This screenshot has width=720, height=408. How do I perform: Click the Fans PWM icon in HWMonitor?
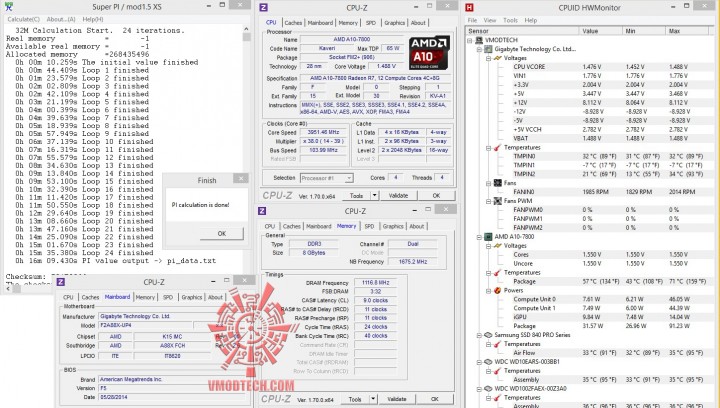point(498,201)
